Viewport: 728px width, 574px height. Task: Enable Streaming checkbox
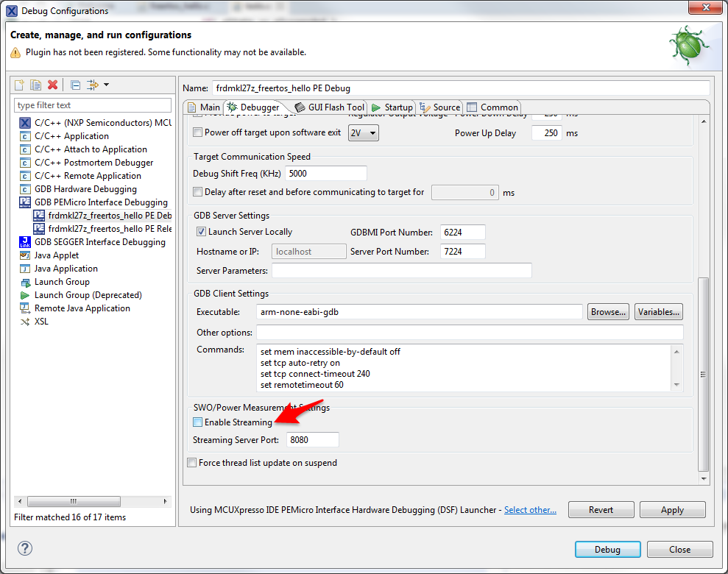(198, 422)
